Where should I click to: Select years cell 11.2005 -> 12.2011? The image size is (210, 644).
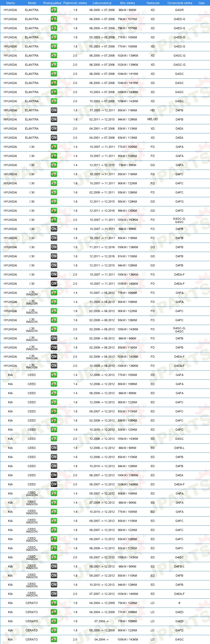102,110
